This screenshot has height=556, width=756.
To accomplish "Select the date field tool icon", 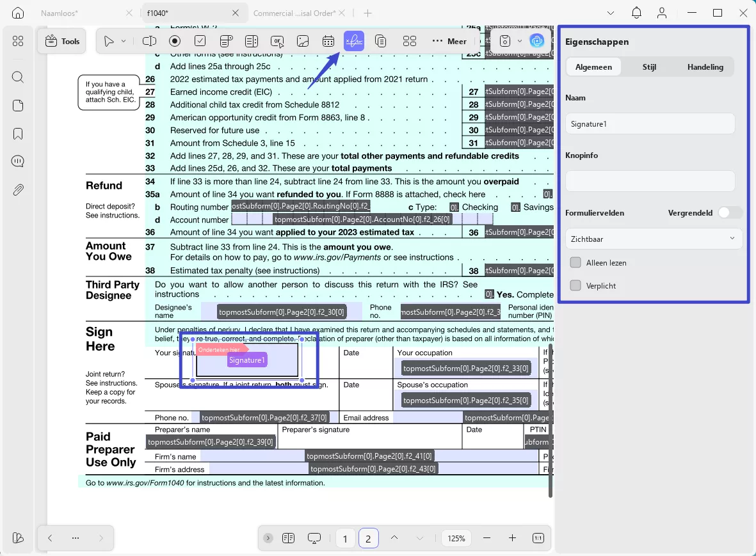I will coord(328,41).
